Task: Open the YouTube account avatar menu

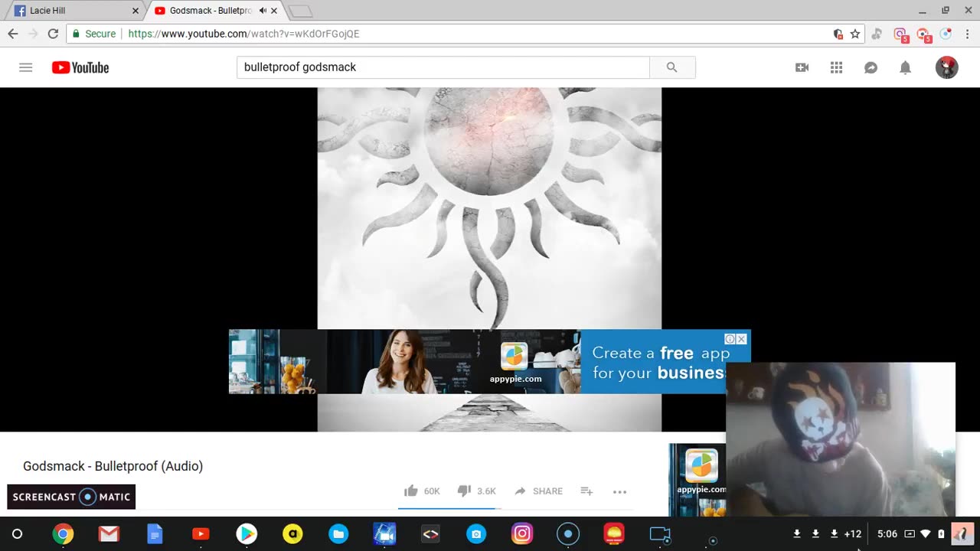Action: tap(947, 67)
